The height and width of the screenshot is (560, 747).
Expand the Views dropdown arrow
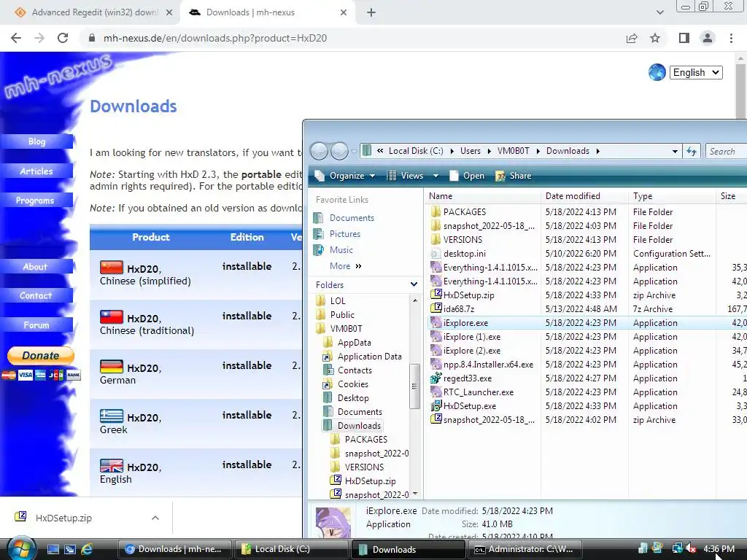coord(436,176)
